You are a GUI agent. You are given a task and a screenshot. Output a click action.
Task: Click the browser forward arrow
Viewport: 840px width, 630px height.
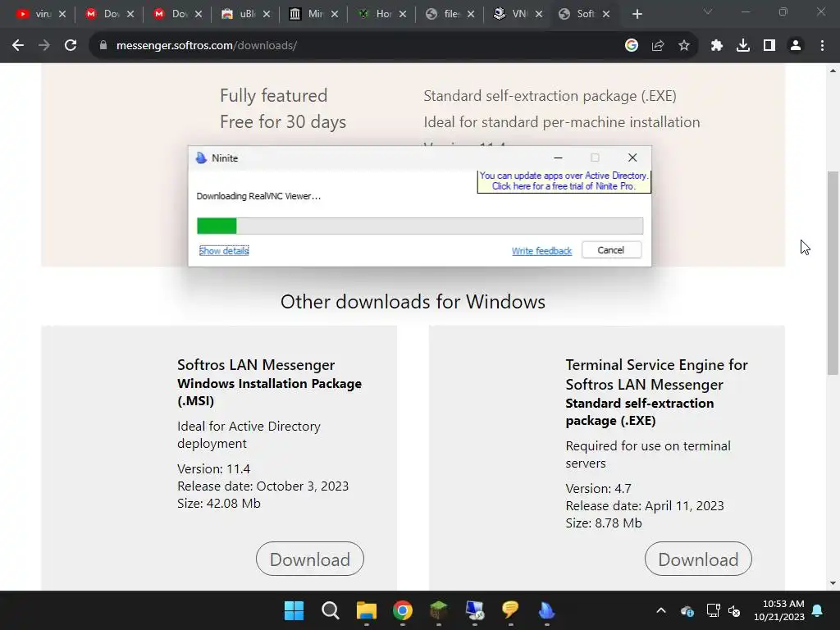pyautogui.click(x=44, y=46)
